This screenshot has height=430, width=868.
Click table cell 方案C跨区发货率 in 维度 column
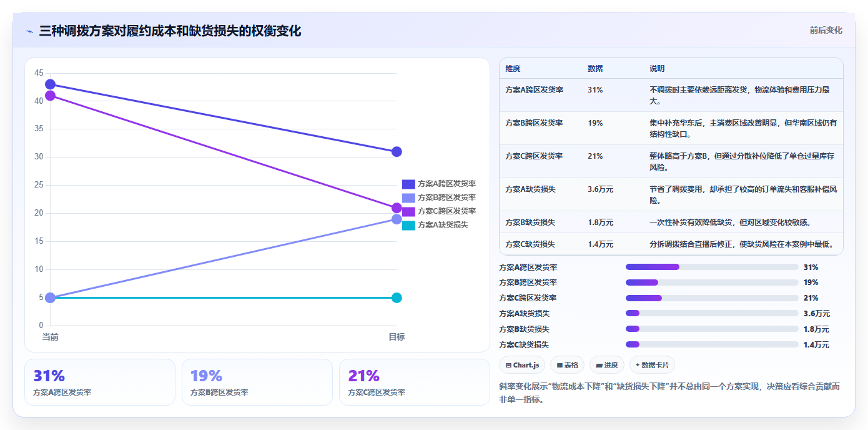tap(534, 156)
